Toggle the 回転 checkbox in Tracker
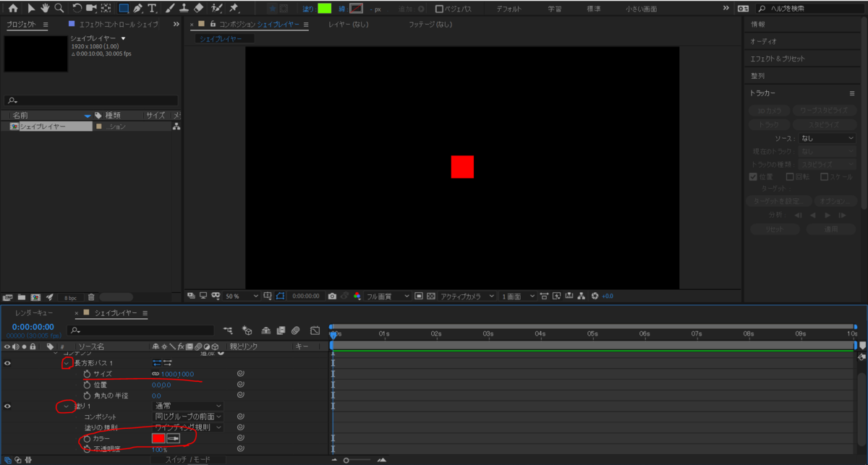Viewport: 868px width, 465px height. click(790, 176)
